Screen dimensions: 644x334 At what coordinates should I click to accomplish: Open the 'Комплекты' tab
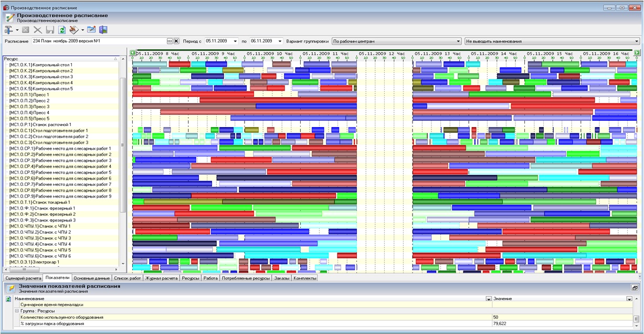304,278
